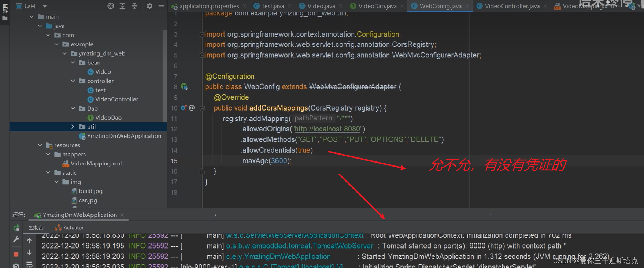Select car.jpg file

[84, 200]
